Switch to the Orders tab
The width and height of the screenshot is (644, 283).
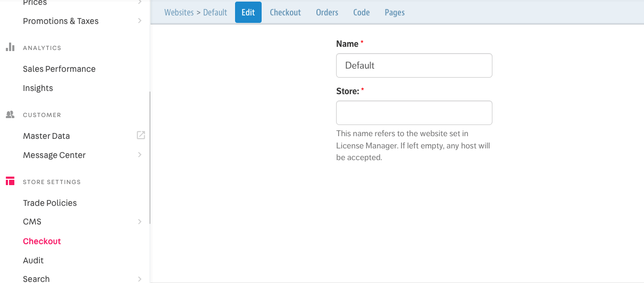327,12
